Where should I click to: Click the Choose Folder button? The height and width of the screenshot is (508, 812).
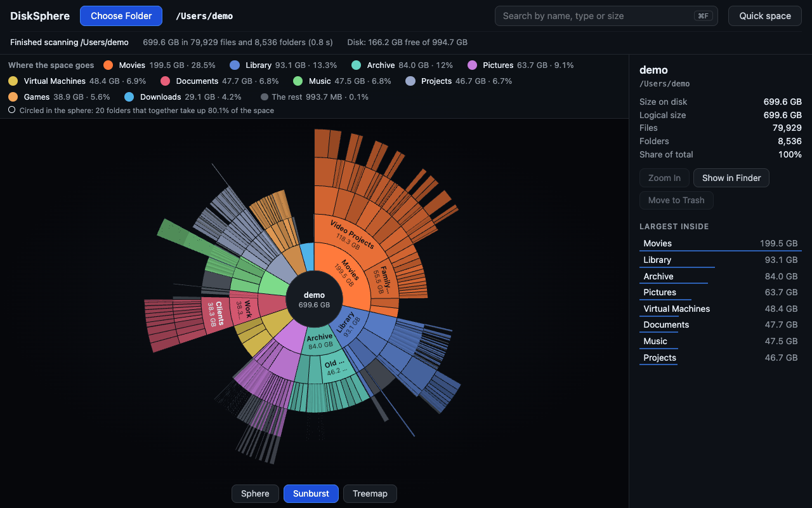click(x=121, y=16)
